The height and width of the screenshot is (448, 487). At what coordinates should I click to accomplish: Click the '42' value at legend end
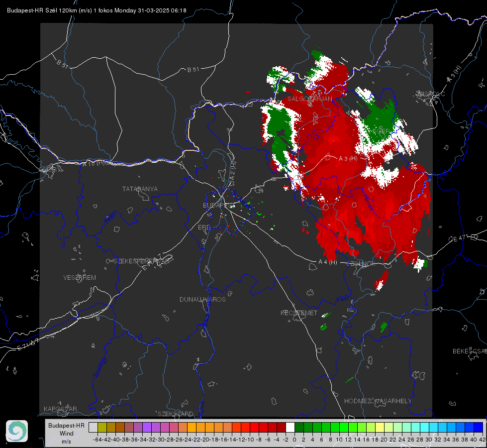point(483,440)
